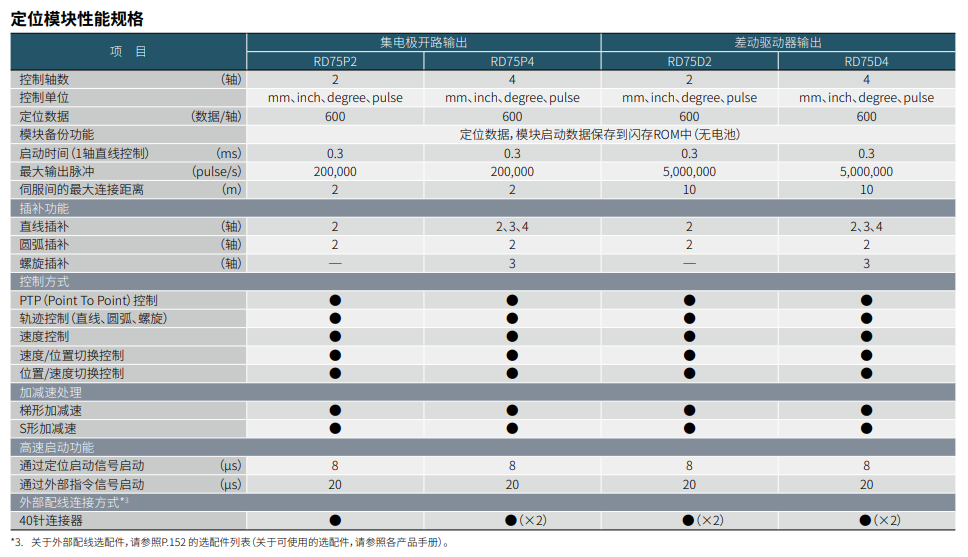The image size is (968, 557).
Task: Click value 8 under RD75P2 column
Action: 335,466
